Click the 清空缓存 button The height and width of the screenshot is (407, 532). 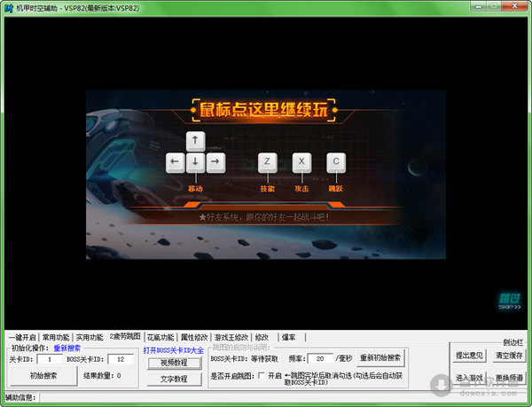point(509,356)
